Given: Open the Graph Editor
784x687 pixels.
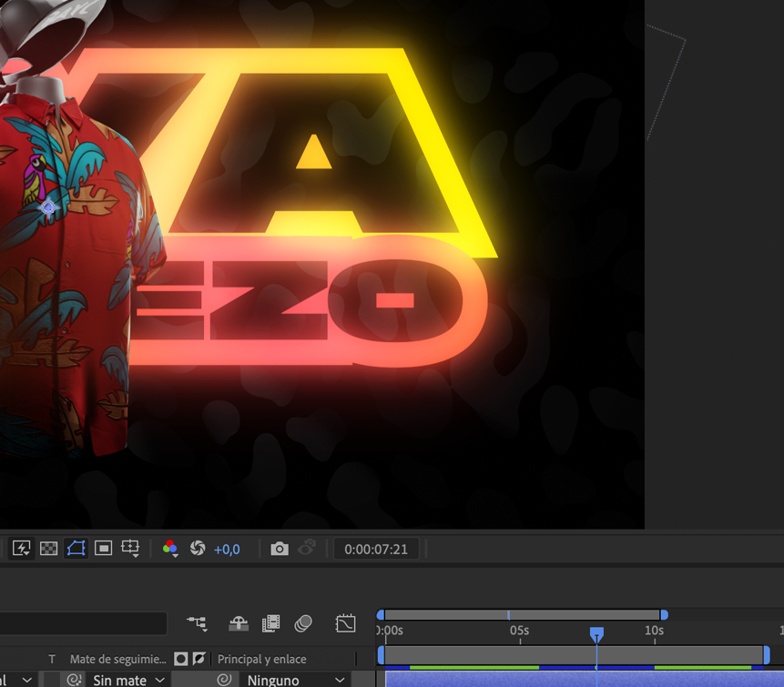Looking at the screenshot, I should (x=345, y=623).
